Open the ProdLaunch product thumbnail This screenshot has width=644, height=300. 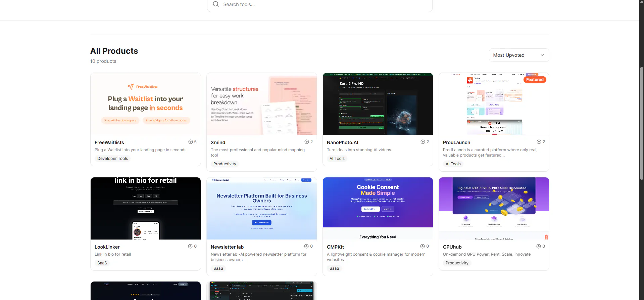point(494,104)
